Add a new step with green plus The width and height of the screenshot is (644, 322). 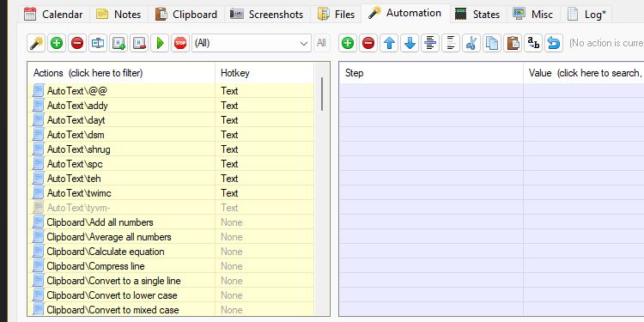click(348, 43)
